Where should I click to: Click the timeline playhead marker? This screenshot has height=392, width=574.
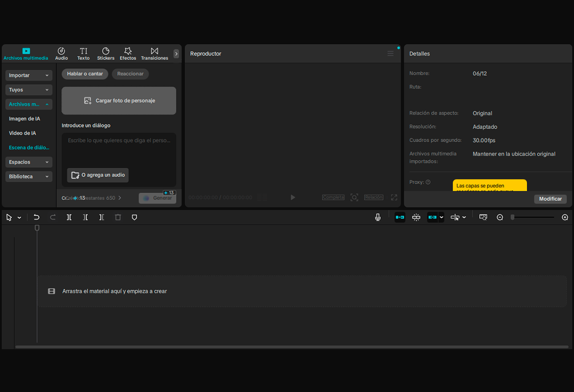[x=37, y=229]
